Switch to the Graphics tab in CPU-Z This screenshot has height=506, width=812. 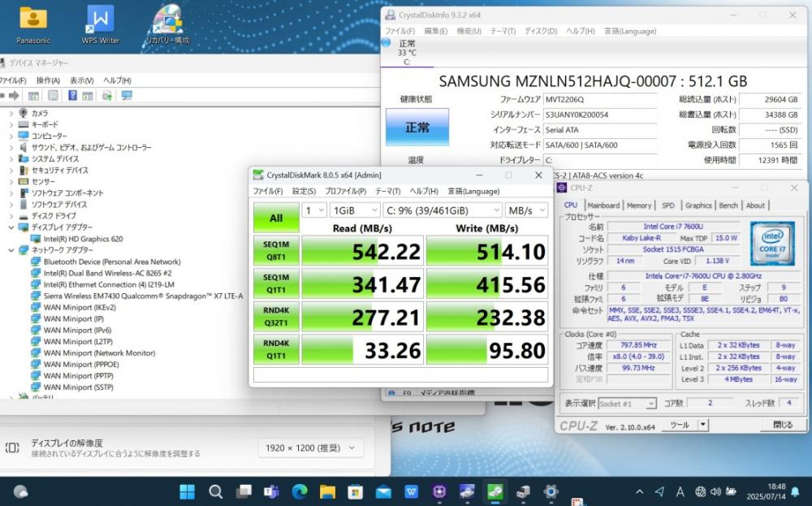point(698,205)
